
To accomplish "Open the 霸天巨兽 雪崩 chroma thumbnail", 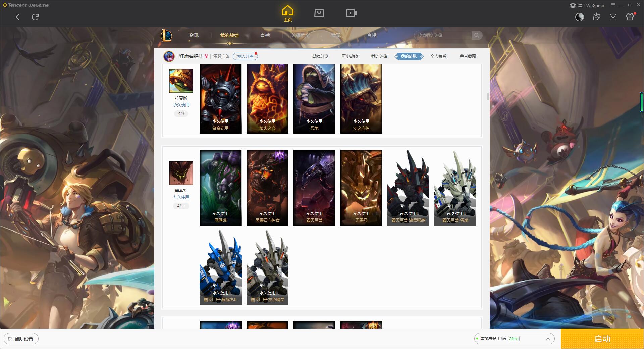I will (x=455, y=188).
